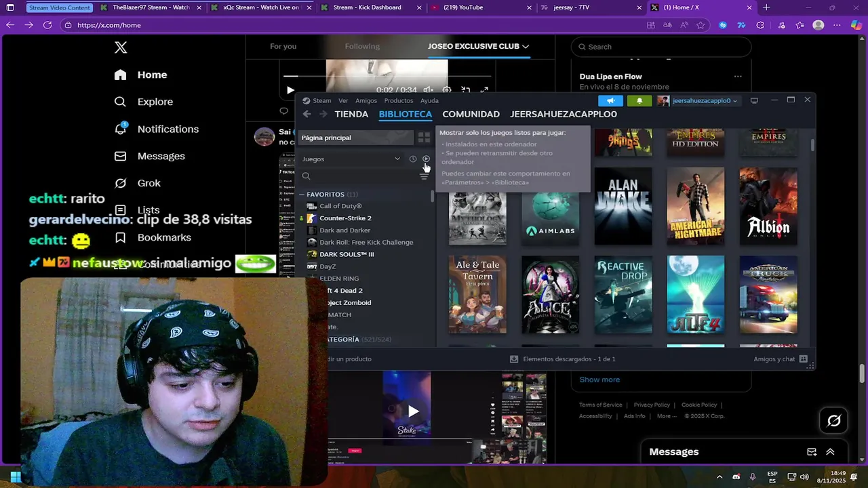Image resolution: width=868 pixels, height=488 pixels.
Task: Open Steam Amigos y chat
Action: (780, 359)
